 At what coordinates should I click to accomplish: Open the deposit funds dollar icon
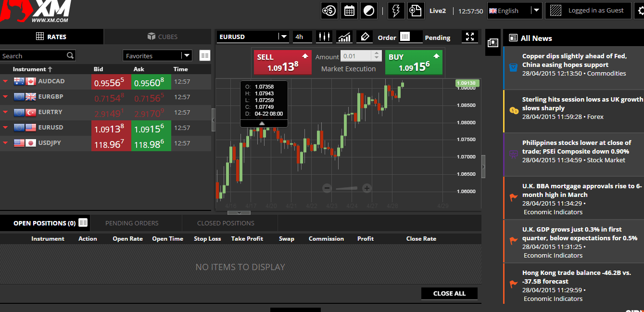click(x=329, y=11)
